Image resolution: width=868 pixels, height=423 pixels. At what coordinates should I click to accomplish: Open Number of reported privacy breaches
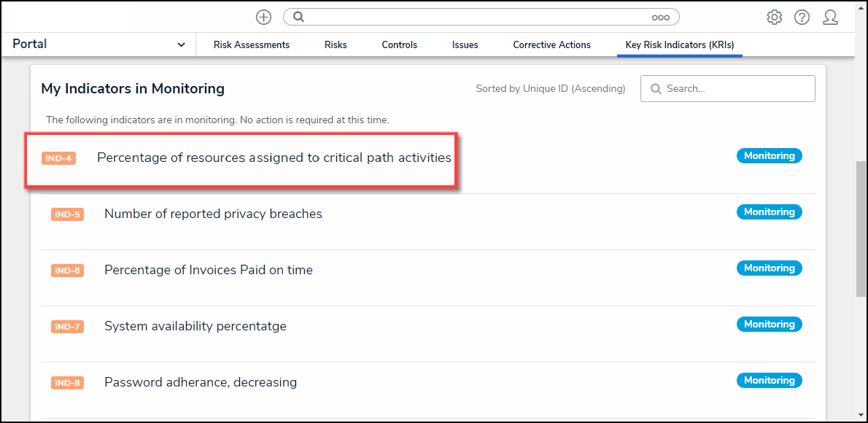click(213, 214)
